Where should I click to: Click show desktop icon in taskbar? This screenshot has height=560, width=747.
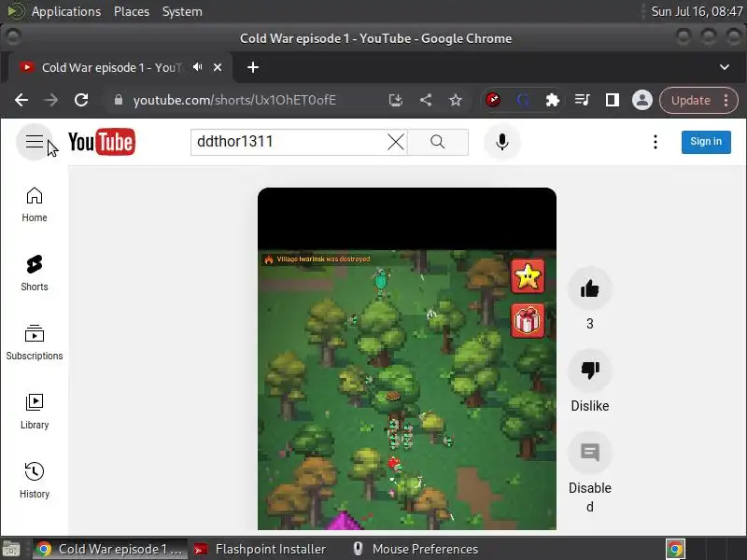(11, 549)
